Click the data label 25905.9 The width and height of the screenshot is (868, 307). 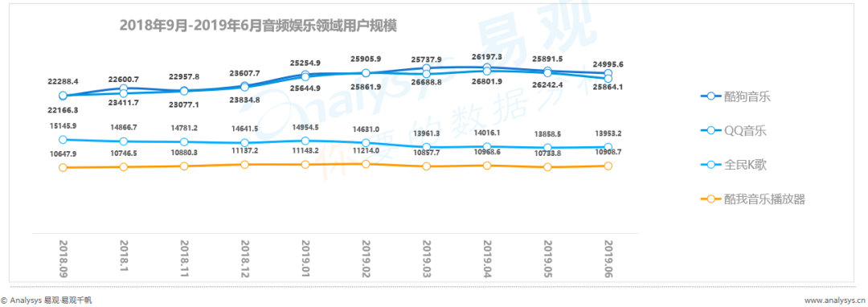click(x=366, y=58)
